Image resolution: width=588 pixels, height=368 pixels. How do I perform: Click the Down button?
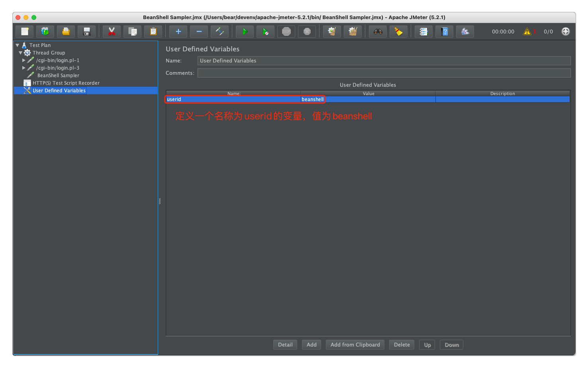coord(452,345)
